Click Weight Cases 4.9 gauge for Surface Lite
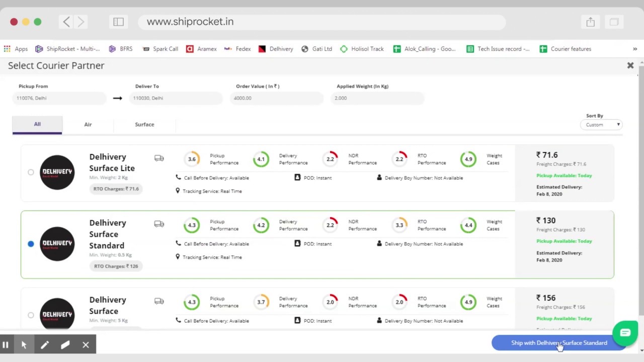This screenshot has width=644, height=362. point(468,159)
